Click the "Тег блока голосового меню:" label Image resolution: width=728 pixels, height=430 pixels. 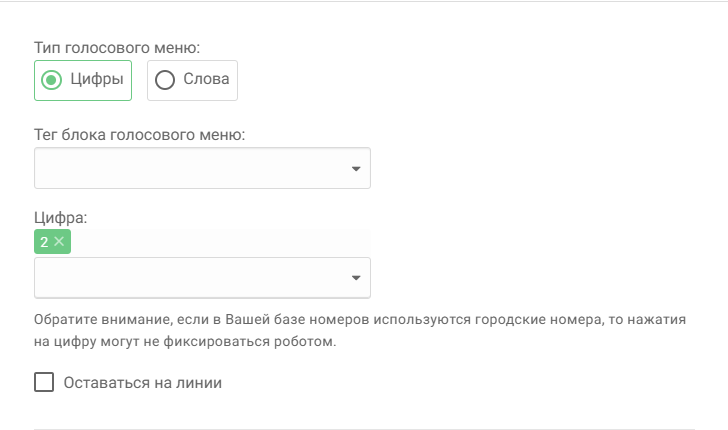tap(140, 135)
